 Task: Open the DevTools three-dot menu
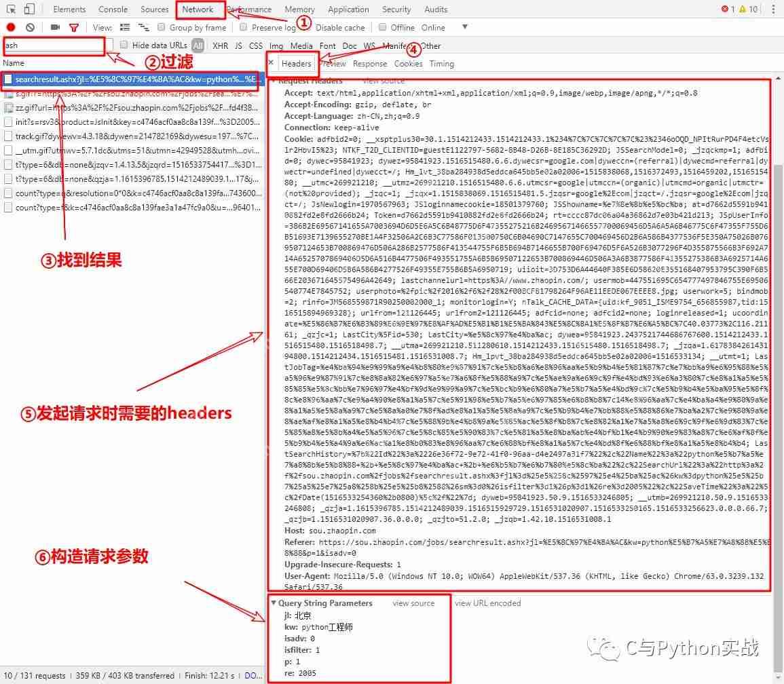coord(773,9)
